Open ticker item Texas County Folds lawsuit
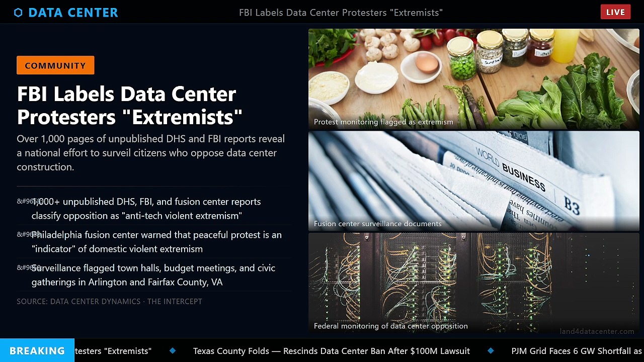The image size is (644, 362). (332, 351)
